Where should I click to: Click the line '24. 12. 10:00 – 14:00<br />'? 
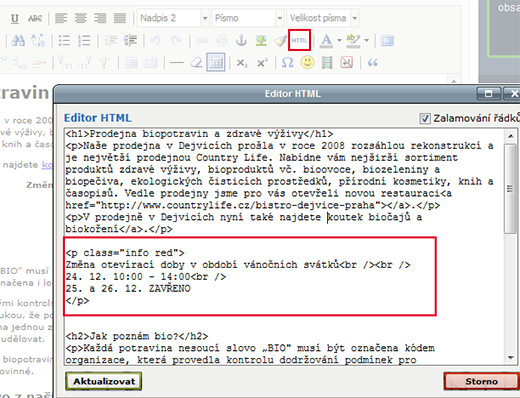click(146, 277)
